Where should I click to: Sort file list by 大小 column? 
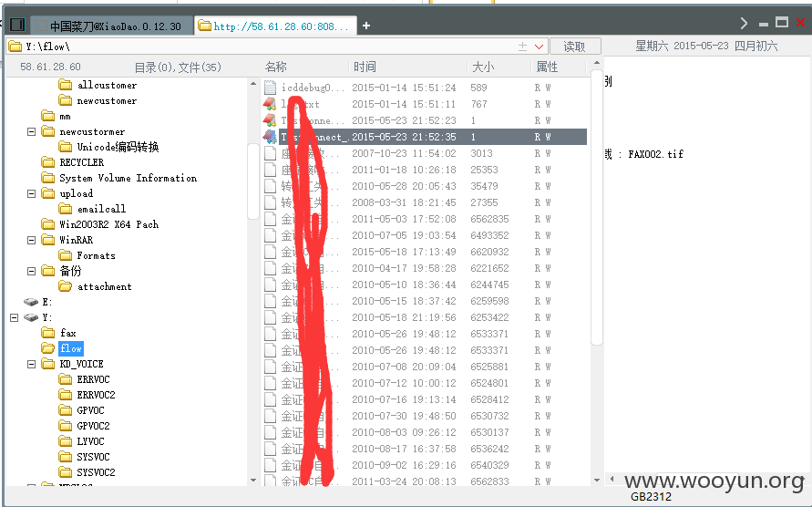click(x=483, y=67)
